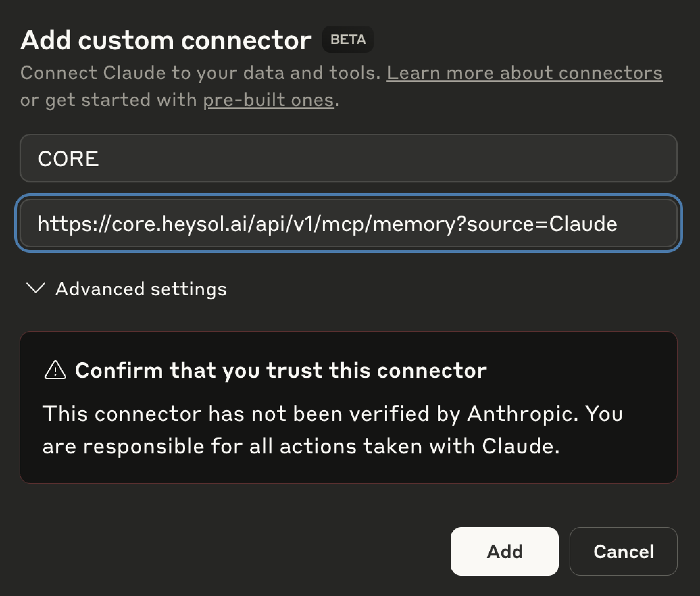
Task: Cancel adding the custom connector
Action: point(623,551)
